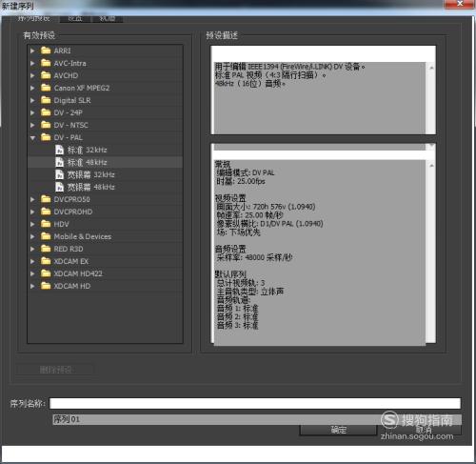
Task: Click the XDCAM HD422 folder icon
Action: click(46, 273)
